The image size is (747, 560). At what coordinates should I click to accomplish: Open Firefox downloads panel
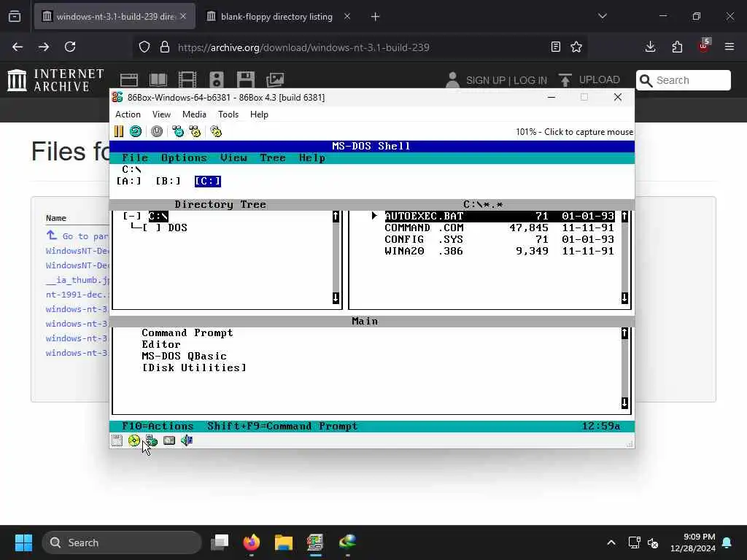[x=650, y=47]
